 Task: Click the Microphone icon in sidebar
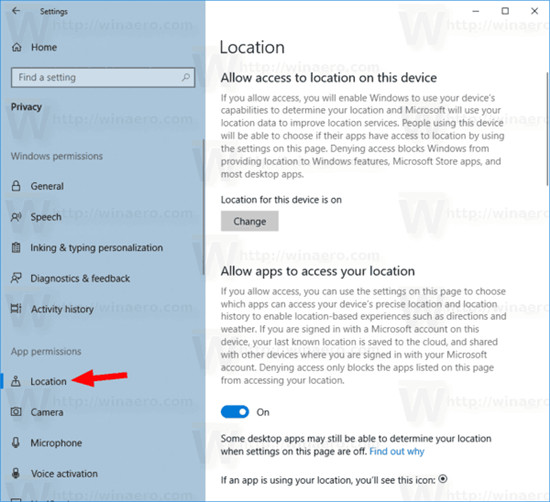(16, 442)
